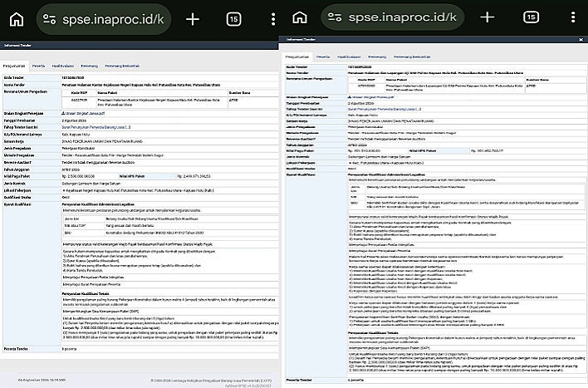Viewport: 588px width, 388px height.
Task: Open site info icon in right browser address bar
Action: 335,17
